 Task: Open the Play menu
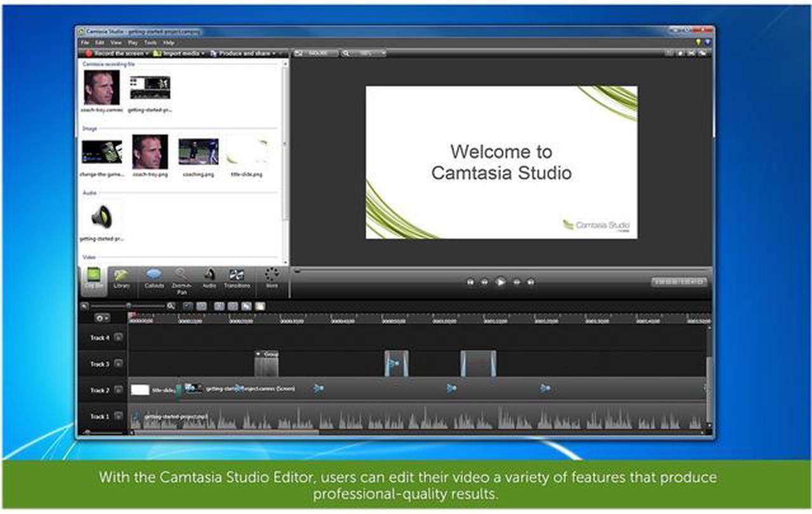(133, 42)
